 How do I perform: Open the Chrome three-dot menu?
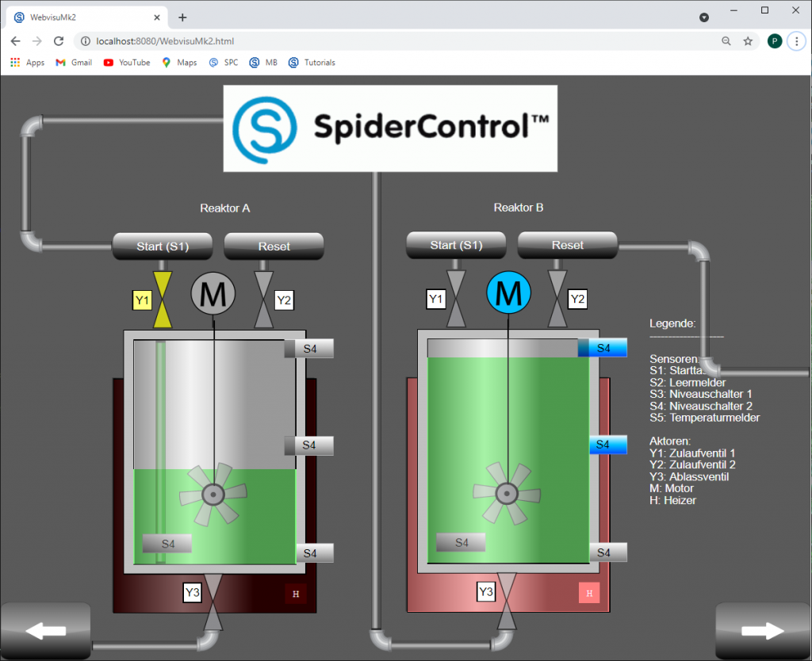[x=796, y=40]
